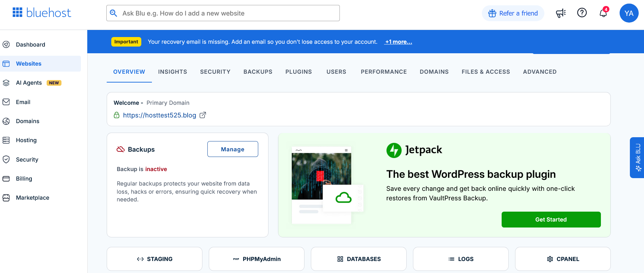Viewport: 644px width, 273px height.
Task: Open the ADVANCED tab
Action: 540,72
